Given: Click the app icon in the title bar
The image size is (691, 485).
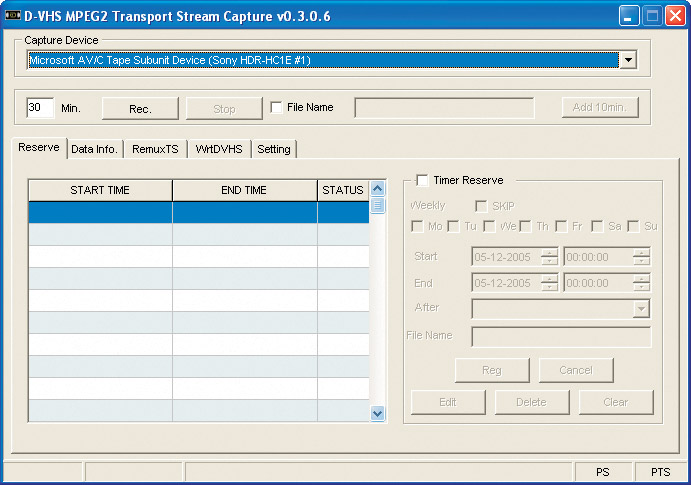Looking at the screenshot, I should [14, 16].
